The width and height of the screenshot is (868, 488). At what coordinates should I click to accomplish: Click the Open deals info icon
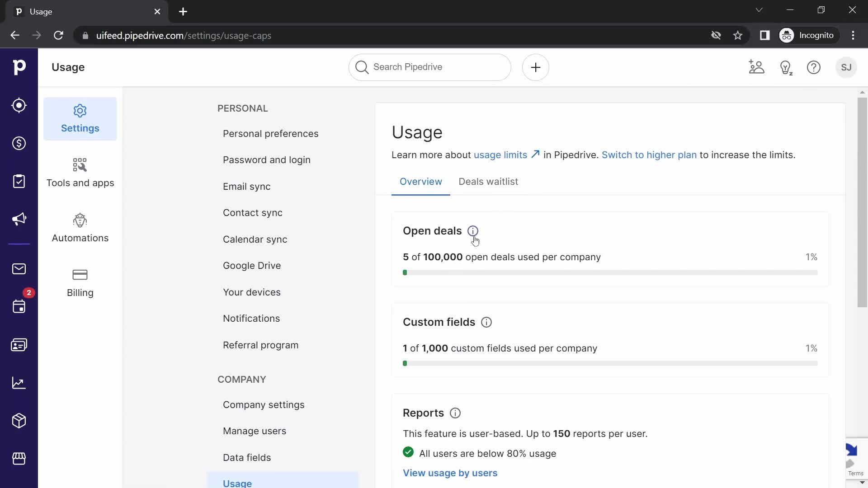(473, 230)
